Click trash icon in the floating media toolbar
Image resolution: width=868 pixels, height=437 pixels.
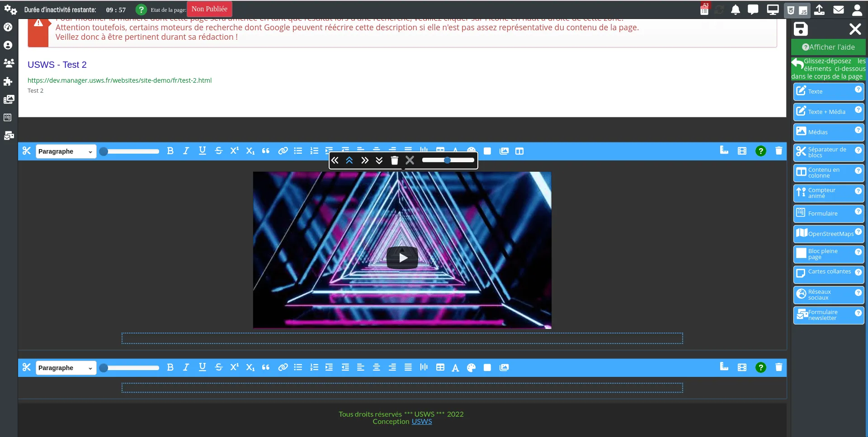tap(394, 160)
